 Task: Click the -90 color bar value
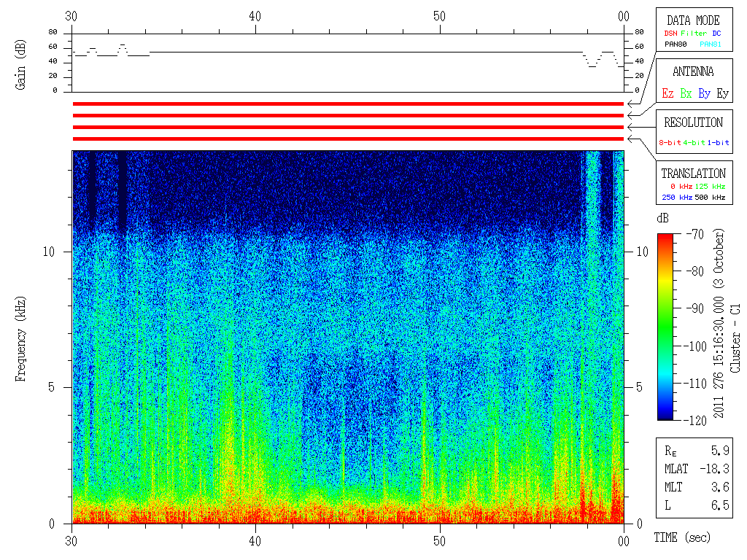pyautogui.click(x=695, y=308)
